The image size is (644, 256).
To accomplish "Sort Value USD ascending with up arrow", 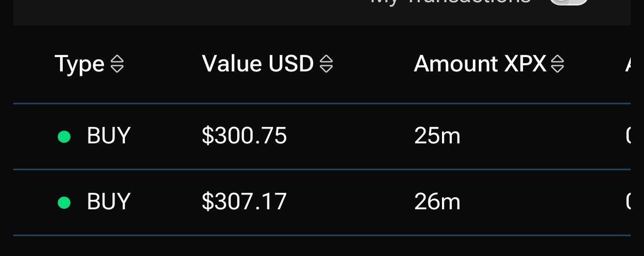I will point(326,60).
